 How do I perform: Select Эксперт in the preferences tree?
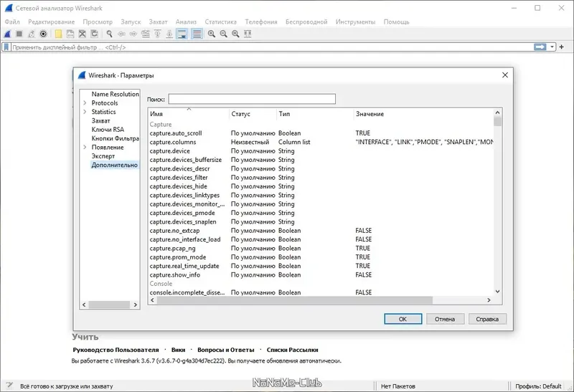(x=103, y=156)
